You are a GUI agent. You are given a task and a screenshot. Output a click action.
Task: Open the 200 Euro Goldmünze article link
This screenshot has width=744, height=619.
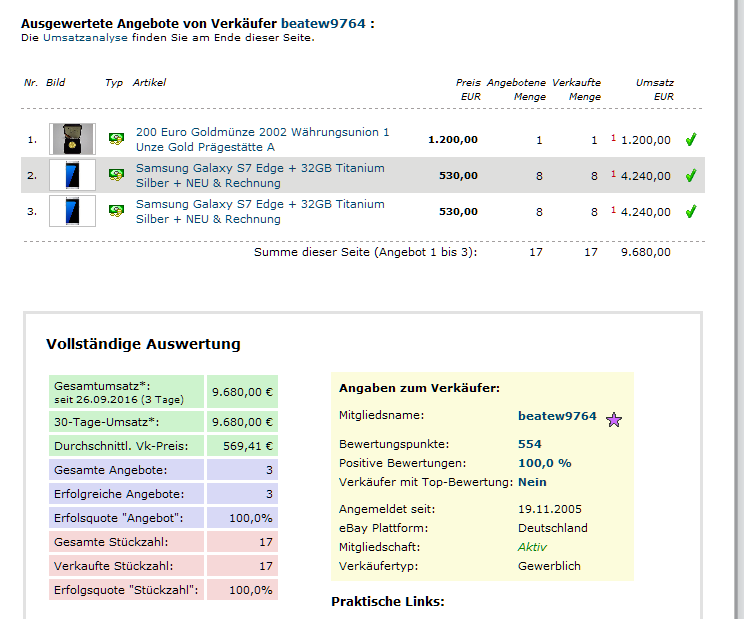[262, 139]
